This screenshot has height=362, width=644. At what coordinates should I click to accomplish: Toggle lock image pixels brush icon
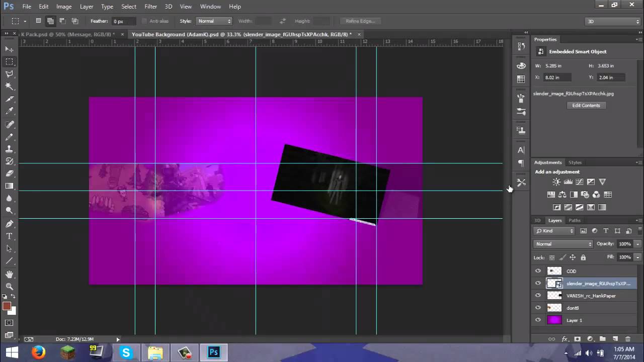(562, 257)
